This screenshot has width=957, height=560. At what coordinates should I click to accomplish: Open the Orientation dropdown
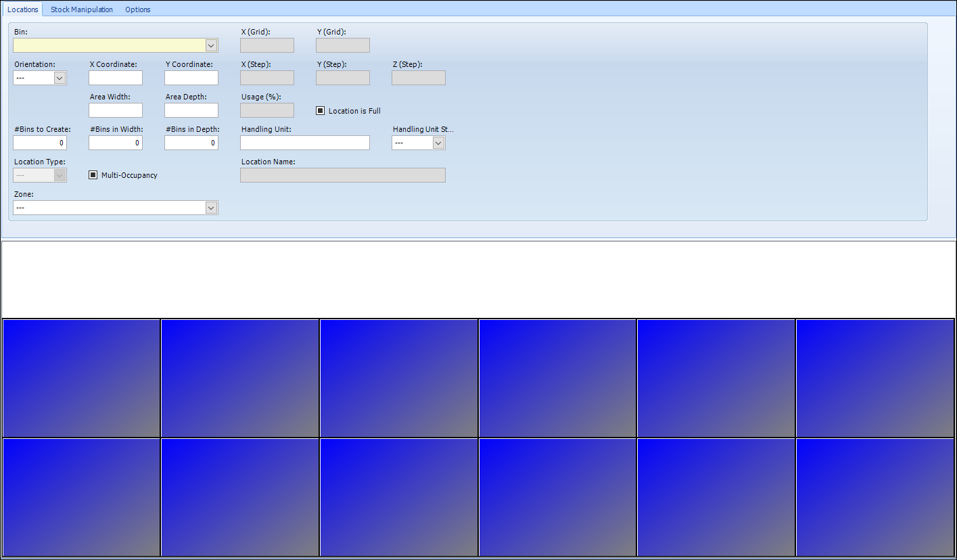coord(60,78)
